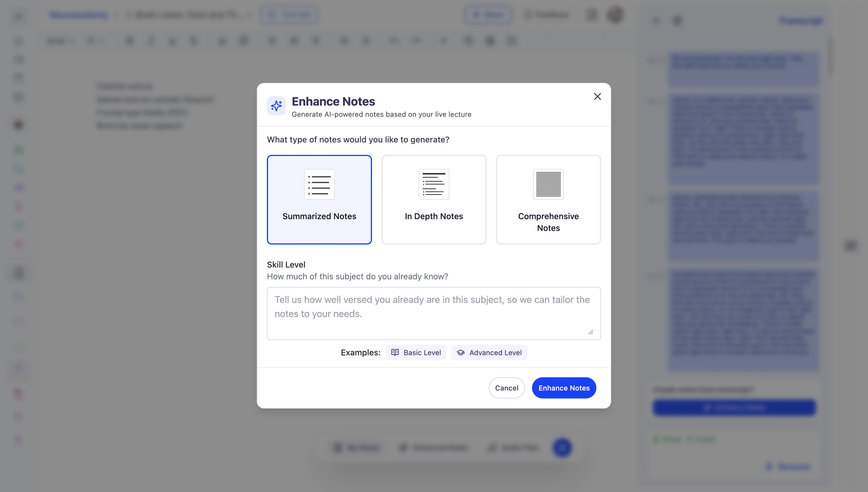Insert the Advanced Level example
868x492 pixels.
[x=489, y=352]
